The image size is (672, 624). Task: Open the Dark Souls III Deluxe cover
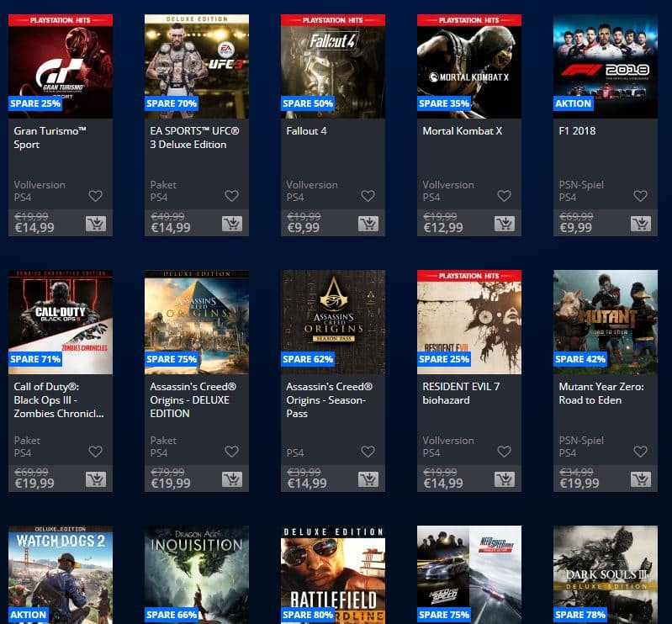tap(606, 574)
